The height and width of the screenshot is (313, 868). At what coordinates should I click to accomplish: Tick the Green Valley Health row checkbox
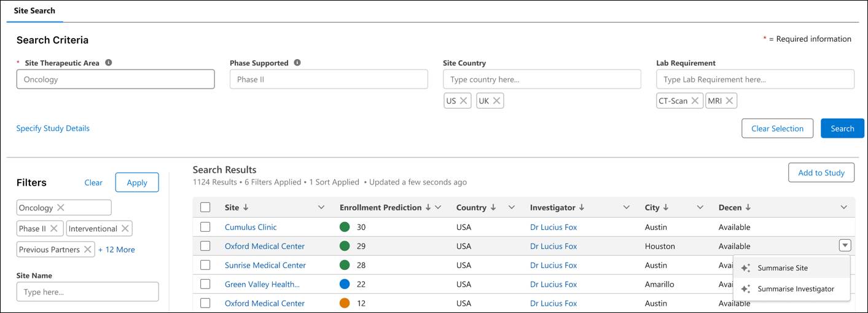point(205,284)
